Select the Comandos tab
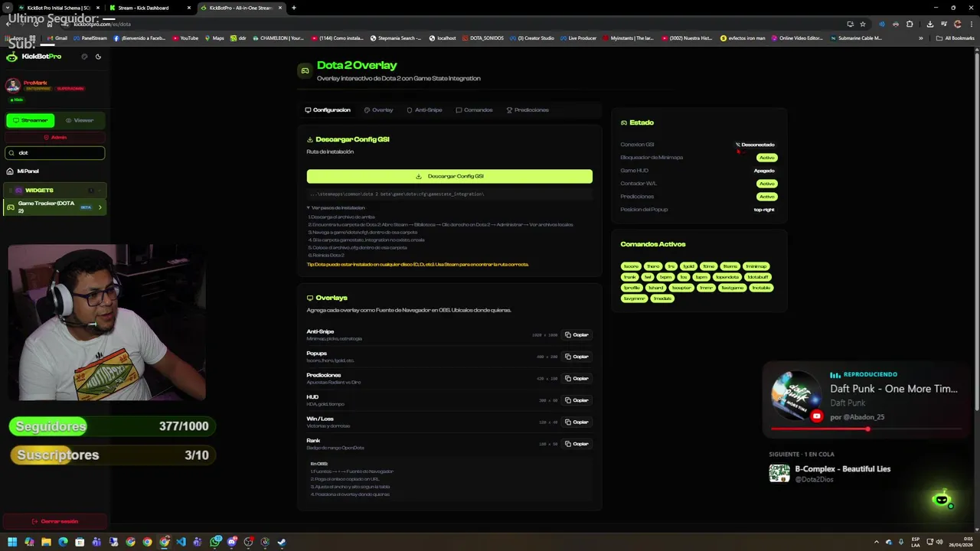This screenshot has width=980, height=551. tap(474, 110)
